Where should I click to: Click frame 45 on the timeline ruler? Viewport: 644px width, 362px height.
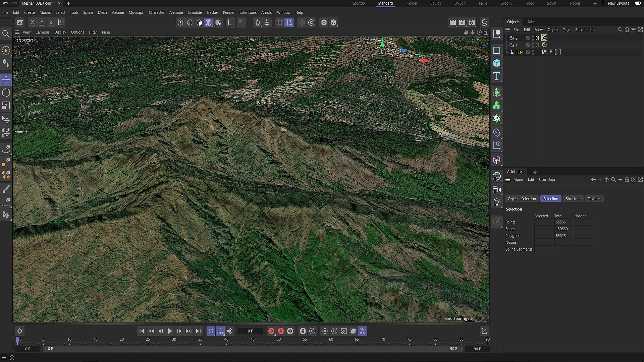[x=252, y=340]
